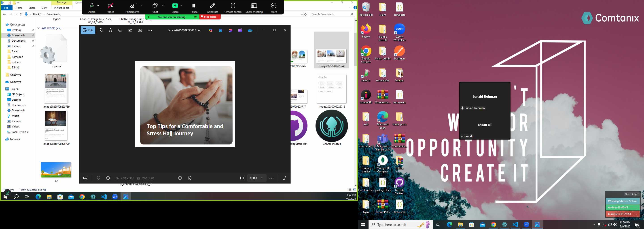Start slideshow in Photos viewer
The width and height of the screenshot is (644, 229).
(140, 30)
